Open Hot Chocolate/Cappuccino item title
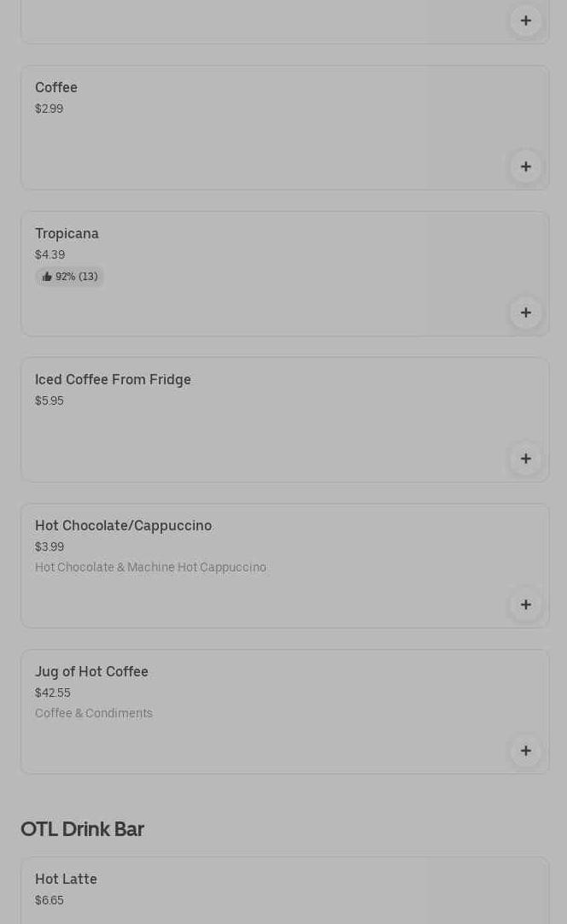This screenshot has height=924, width=567. point(123,526)
